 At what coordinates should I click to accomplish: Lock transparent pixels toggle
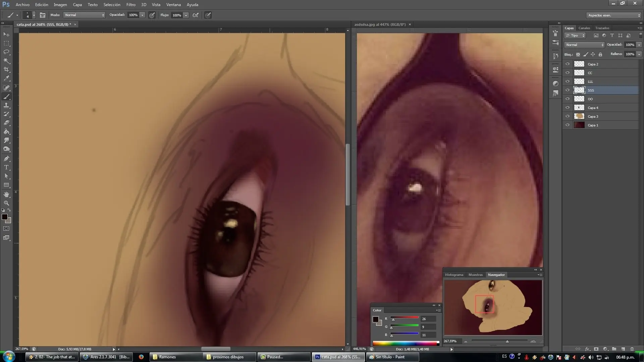point(578,54)
